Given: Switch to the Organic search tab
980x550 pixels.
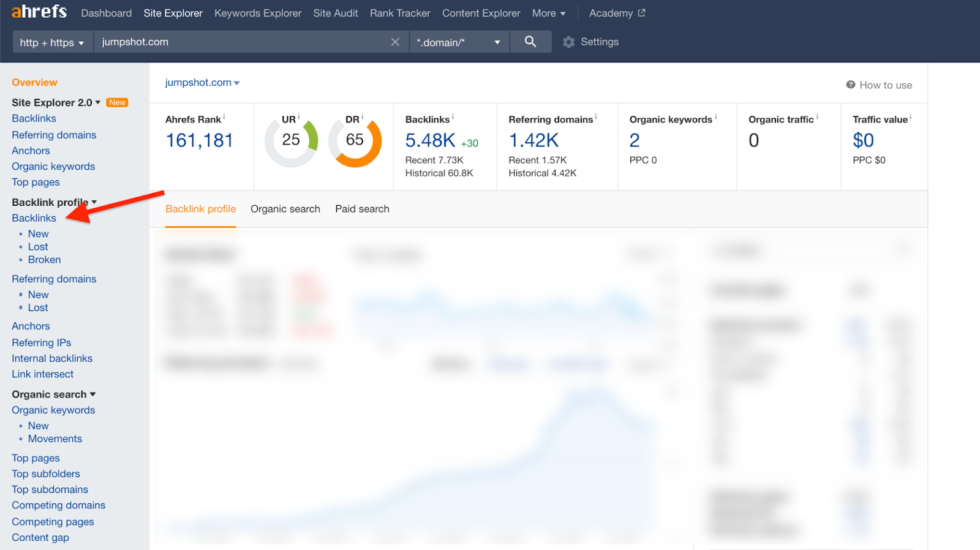Looking at the screenshot, I should pyautogui.click(x=285, y=209).
